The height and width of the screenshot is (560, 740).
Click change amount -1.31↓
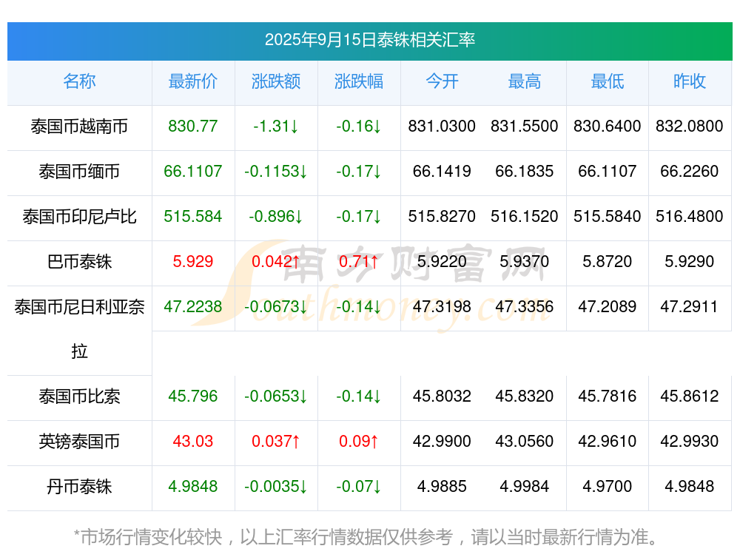(276, 126)
